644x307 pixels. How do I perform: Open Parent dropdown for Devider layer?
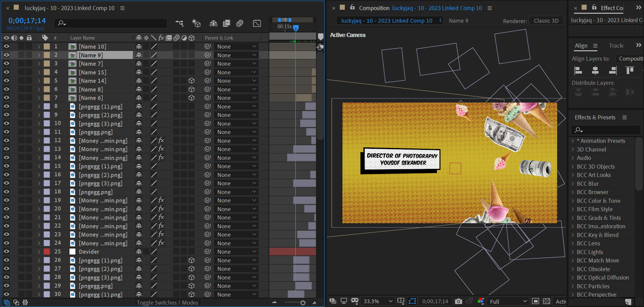[x=236, y=251]
